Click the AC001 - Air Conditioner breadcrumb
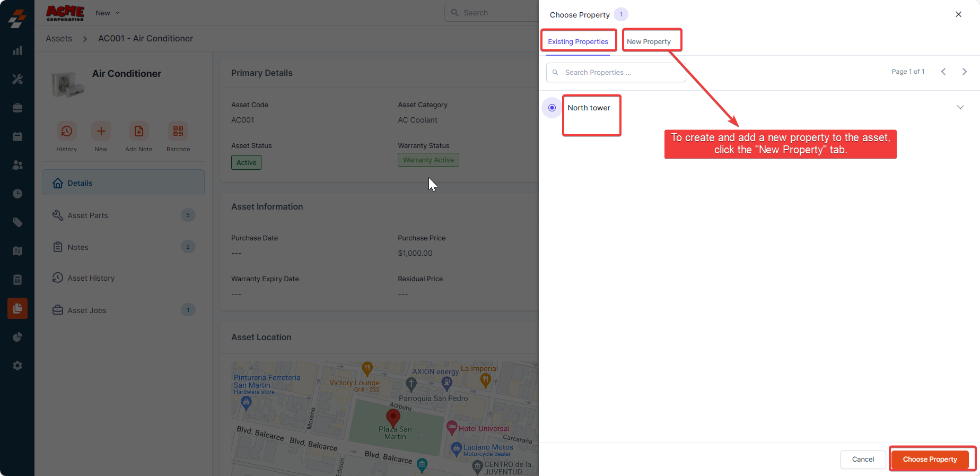Viewport: 980px width, 476px height. click(145, 38)
